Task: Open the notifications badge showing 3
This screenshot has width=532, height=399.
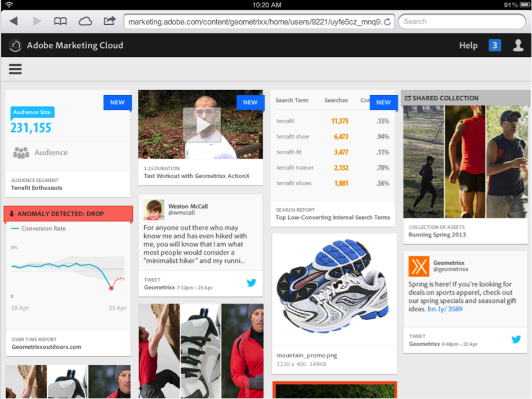Action: [494, 46]
